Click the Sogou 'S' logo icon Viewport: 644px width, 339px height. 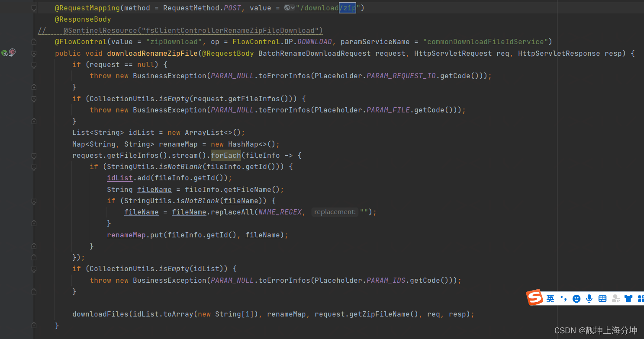coord(535,297)
